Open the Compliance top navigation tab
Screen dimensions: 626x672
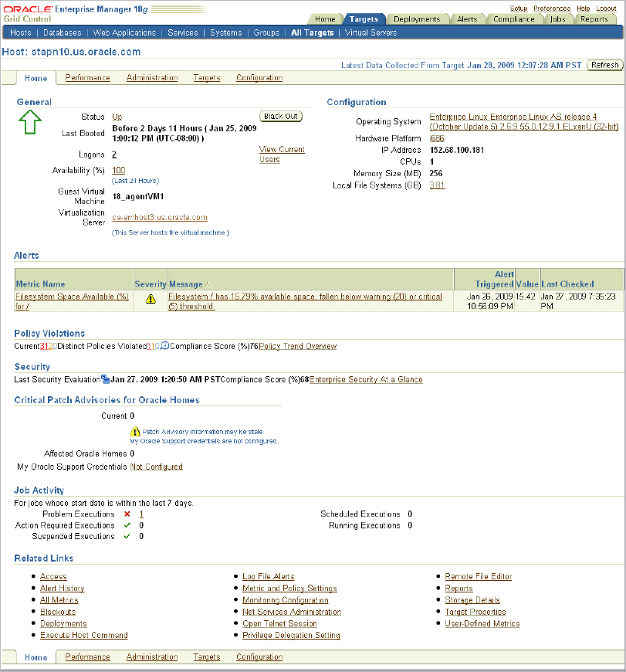click(x=514, y=19)
